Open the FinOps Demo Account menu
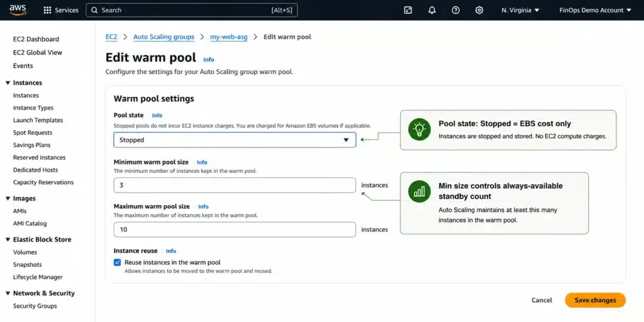The height and width of the screenshot is (322, 644). (595, 10)
